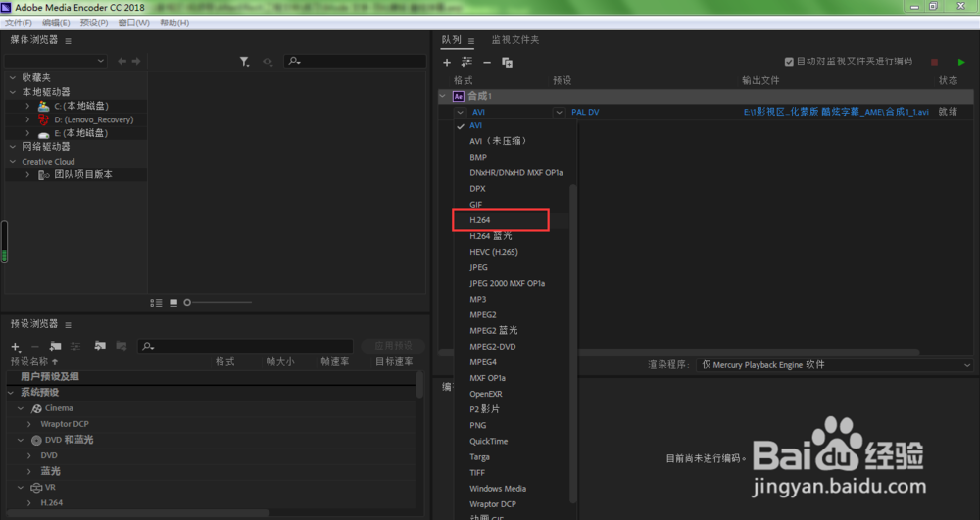Select the 团队项目版本 tree item

click(x=83, y=174)
